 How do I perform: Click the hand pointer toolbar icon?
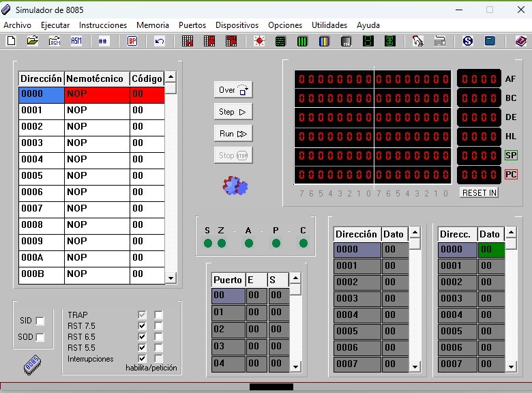(417, 41)
